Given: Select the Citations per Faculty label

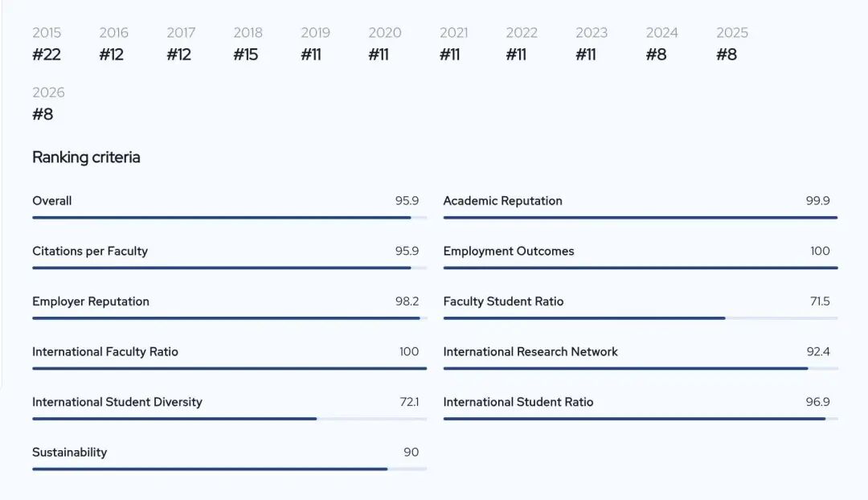Looking at the screenshot, I should click(90, 251).
